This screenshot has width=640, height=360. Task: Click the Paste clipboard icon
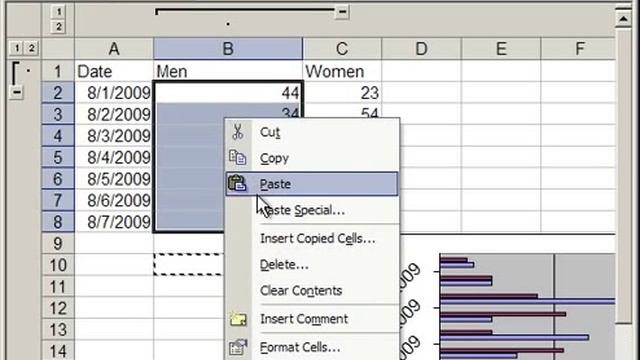click(238, 184)
